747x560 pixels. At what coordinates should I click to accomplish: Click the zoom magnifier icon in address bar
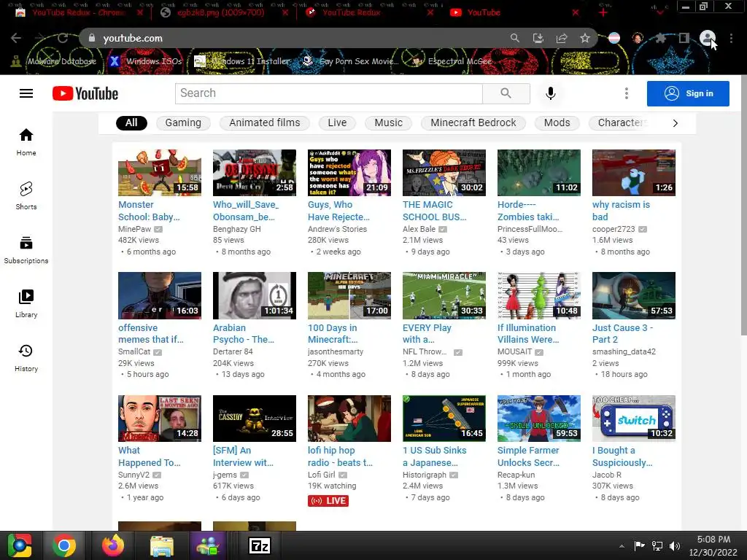click(515, 38)
